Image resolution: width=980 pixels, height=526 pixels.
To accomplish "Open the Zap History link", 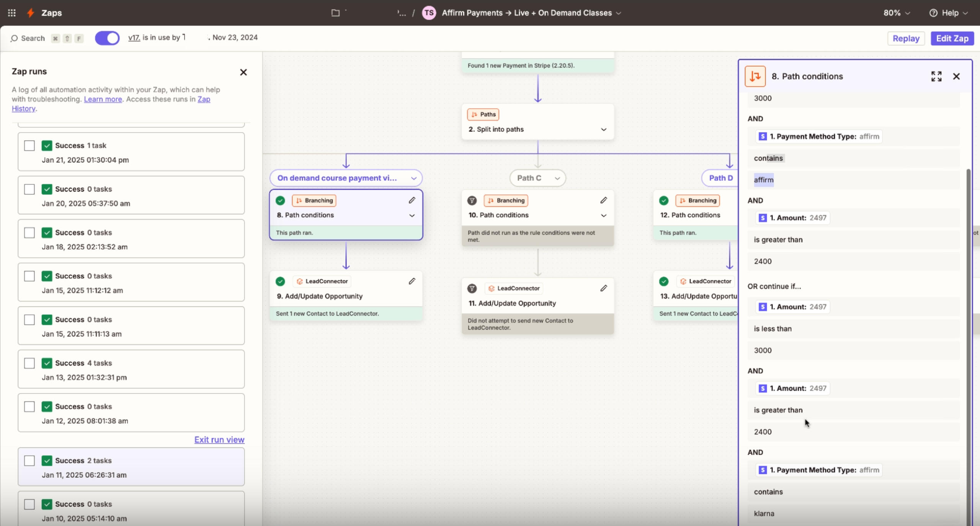I will [204, 99].
